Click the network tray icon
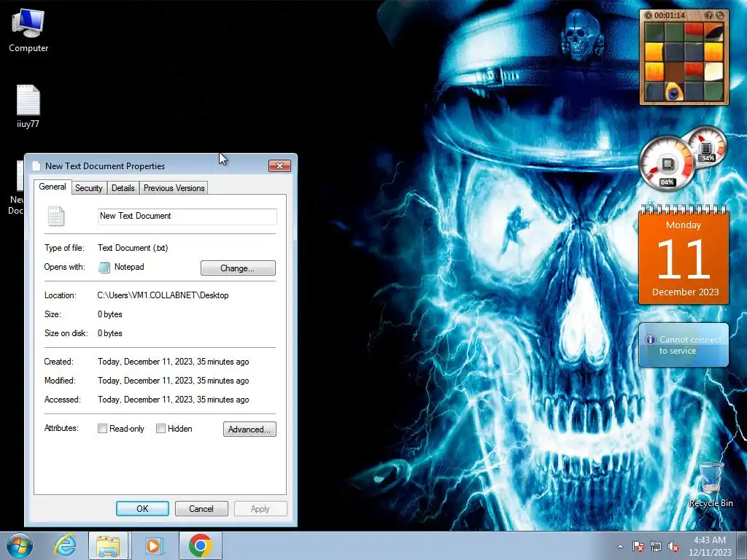Screen dimensions: 747x560 [x=656, y=546]
